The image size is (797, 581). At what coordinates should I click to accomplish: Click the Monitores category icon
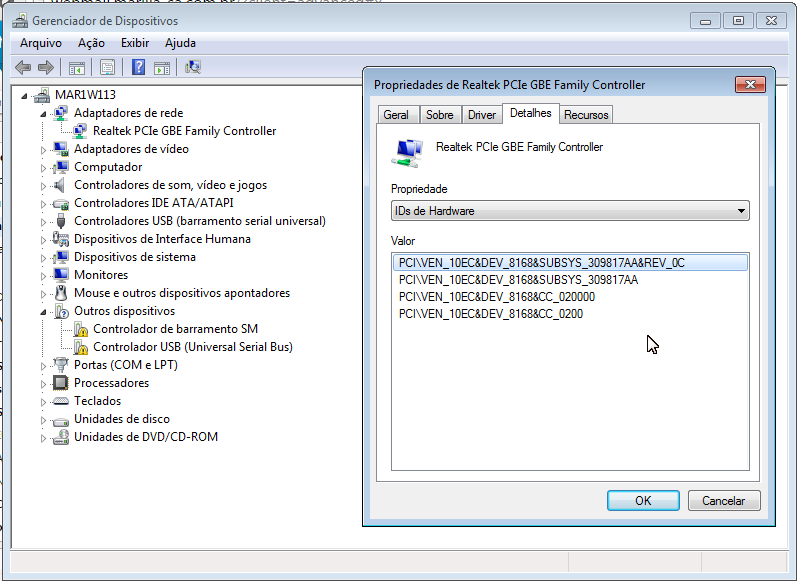(61, 275)
